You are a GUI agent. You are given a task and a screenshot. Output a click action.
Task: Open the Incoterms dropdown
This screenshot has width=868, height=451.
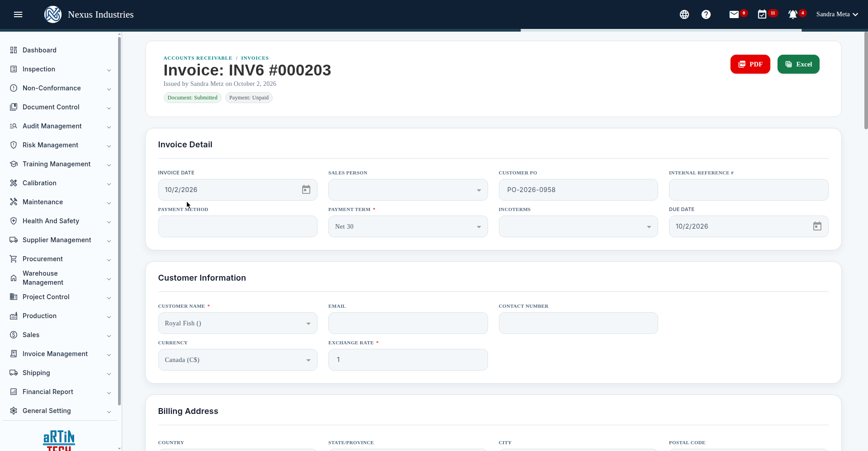578,226
